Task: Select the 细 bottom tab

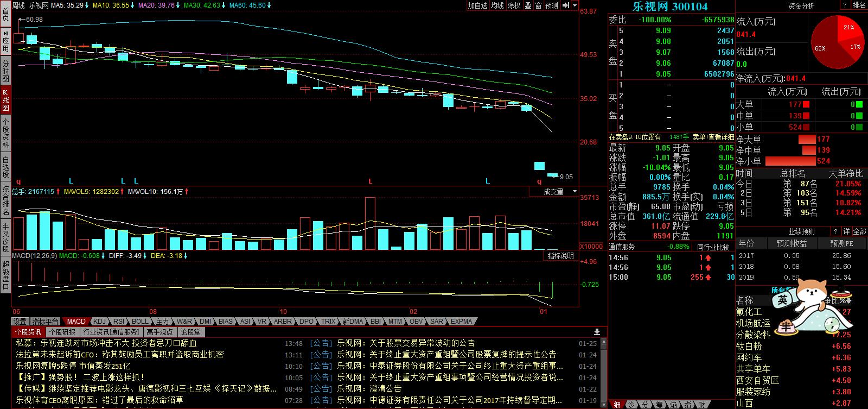Action: pyautogui.click(x=617, y=404)
